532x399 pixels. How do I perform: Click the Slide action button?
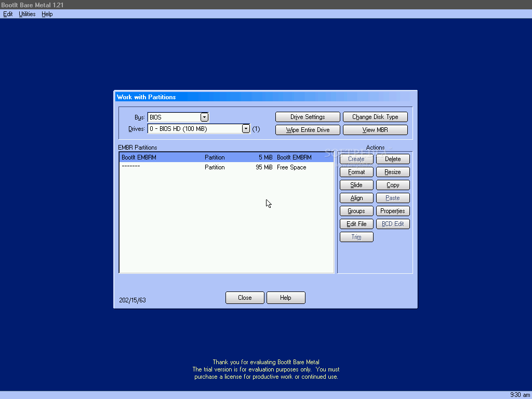(x=356, y=185)
